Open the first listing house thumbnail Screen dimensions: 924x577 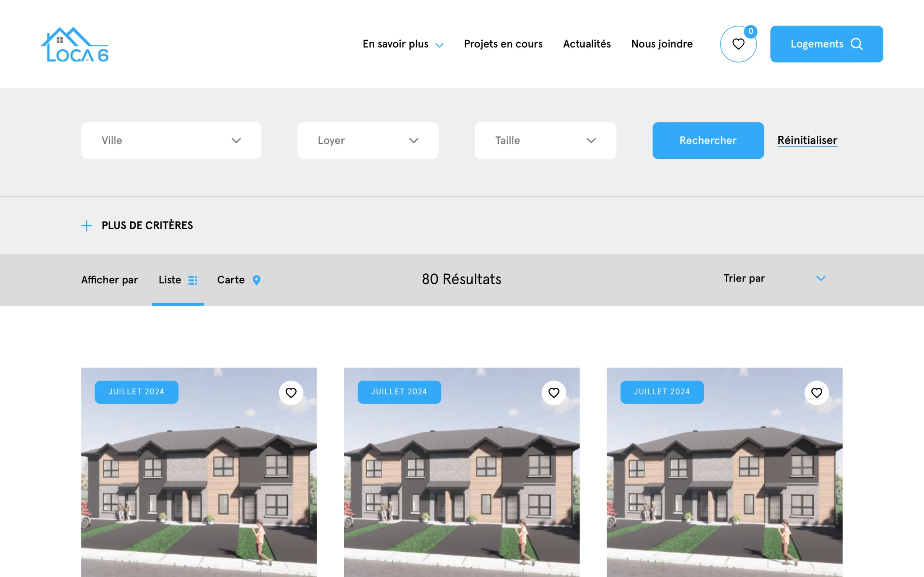pyautogui.click(x=199, y=480)
